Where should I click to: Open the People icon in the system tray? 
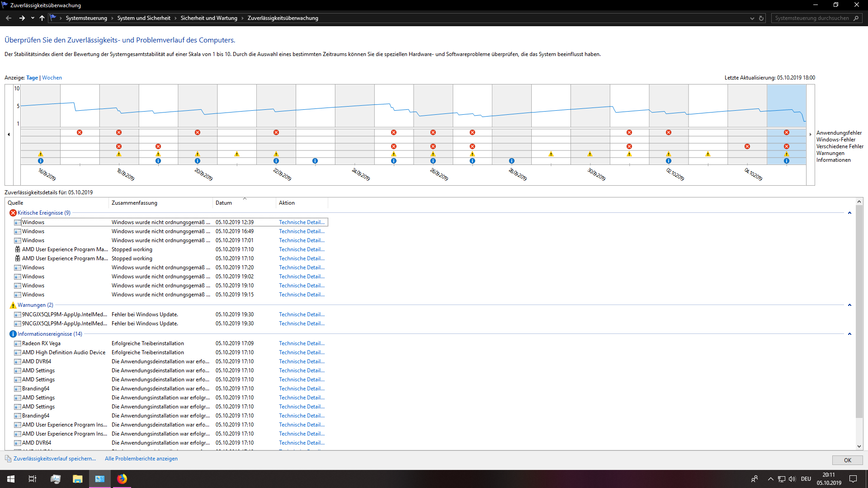(755, 479)
